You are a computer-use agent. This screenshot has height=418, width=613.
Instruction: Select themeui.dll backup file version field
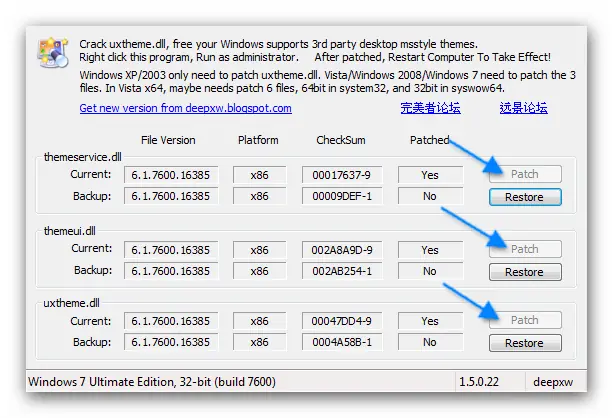click(x=171, y=271)
